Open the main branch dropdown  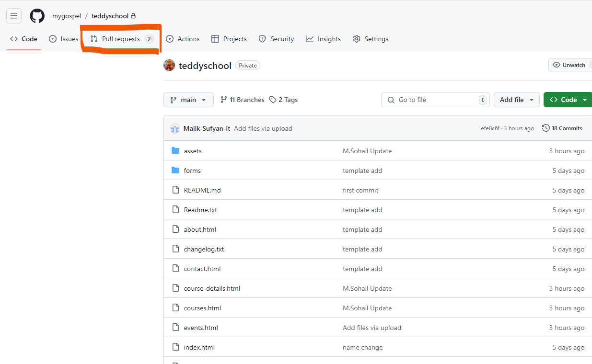pyautogui.click(x=188, y=100)
